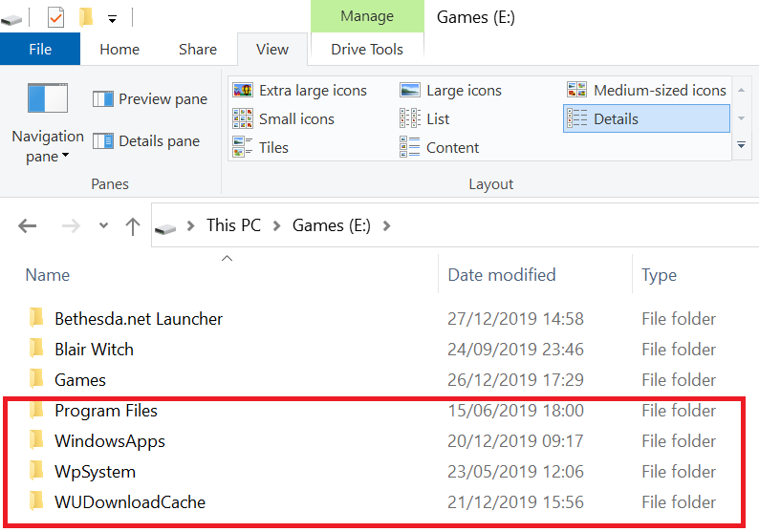The width and height of the screenshot is (759, 532).
Task: Expand the layout gallery More arrow
Action: click(741, 145)
